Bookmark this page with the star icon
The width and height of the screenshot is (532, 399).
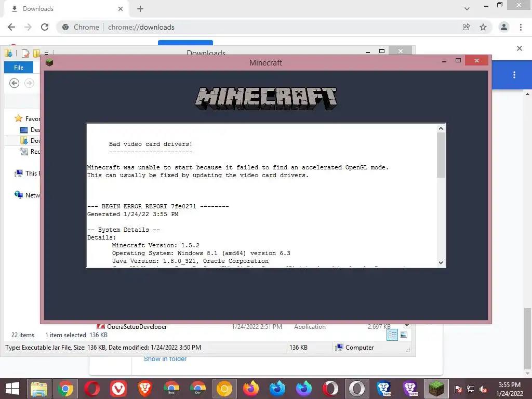(x=483, y=27)
